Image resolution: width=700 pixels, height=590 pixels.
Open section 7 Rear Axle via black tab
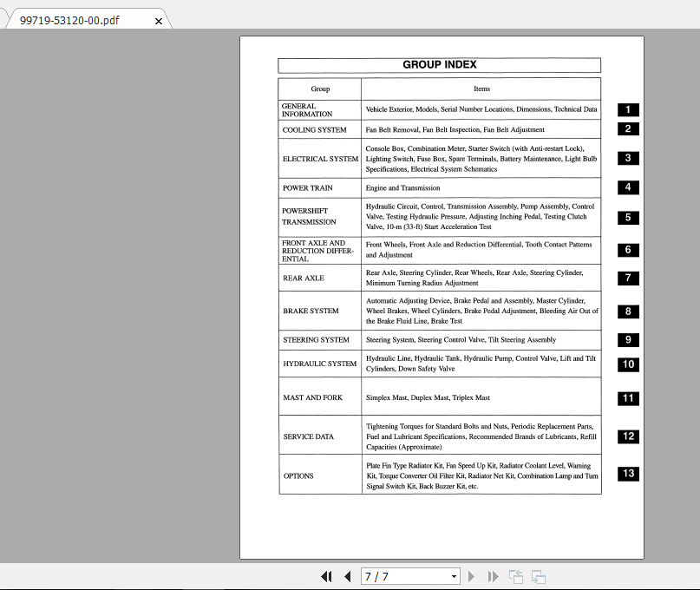pos(627,278)
